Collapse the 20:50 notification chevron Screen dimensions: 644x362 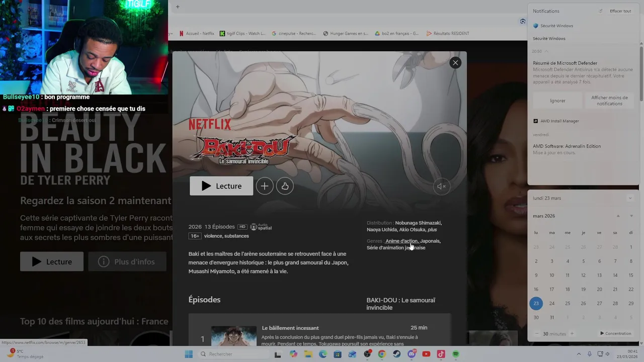click(546, 51)
